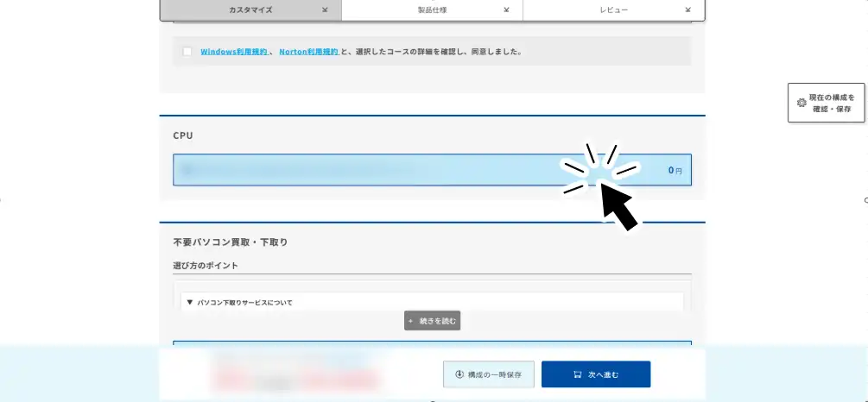
Task: Expand chevron on カスタマイズ tab
Action: pyautogui.click(x=325, y=10)
